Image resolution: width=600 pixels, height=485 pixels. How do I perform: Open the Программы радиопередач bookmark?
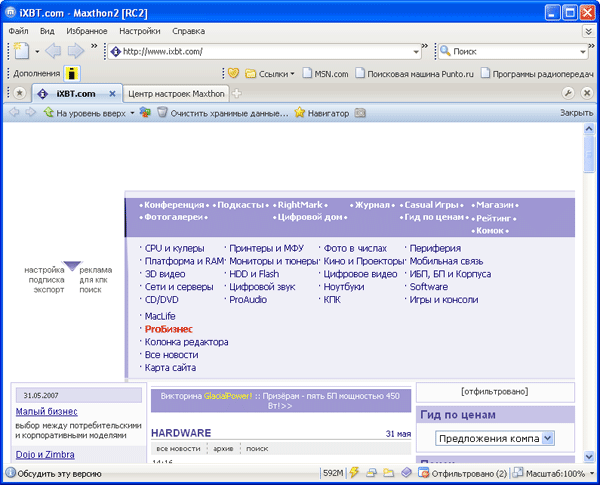538,73
